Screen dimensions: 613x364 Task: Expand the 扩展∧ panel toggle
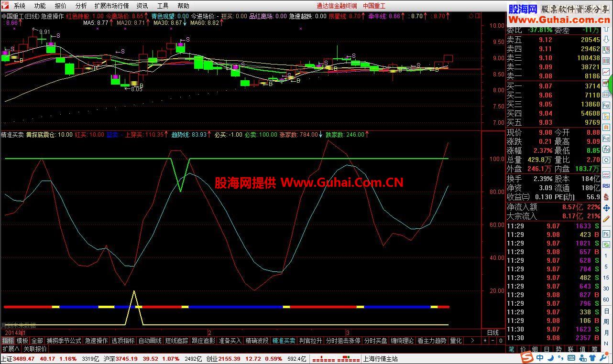click(x=11, y=349)
